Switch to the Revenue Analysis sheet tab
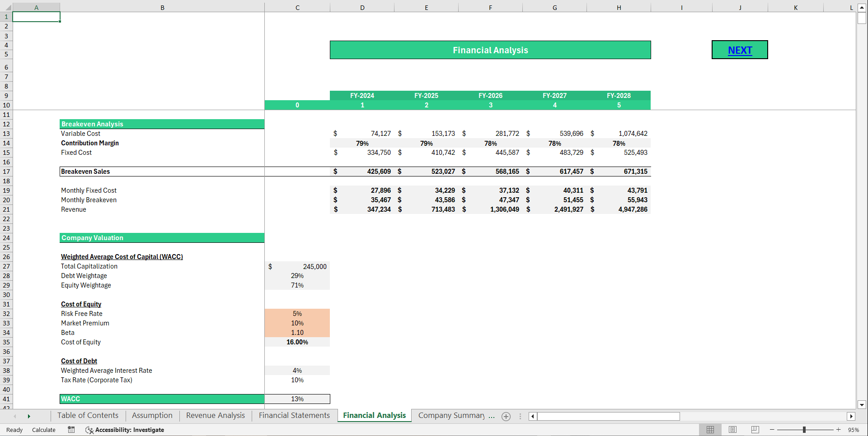The image size is (868, 436). click(215, 415)
